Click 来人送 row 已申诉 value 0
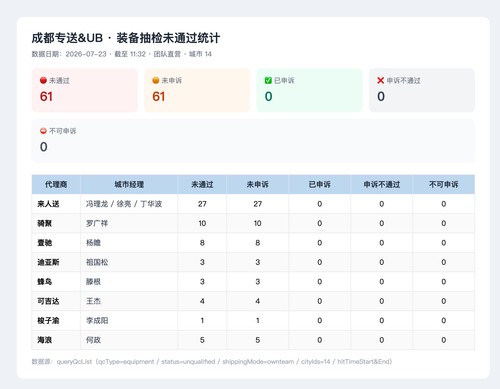The height and width of the screenshot is (389, 500). (x=319, y=204)
